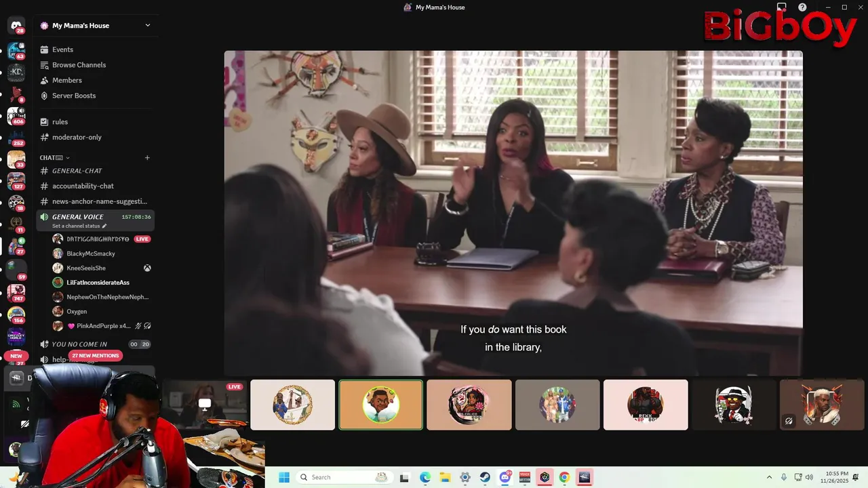
Task: Click the rules channel checkbox icon
Action: click(44, 122)
